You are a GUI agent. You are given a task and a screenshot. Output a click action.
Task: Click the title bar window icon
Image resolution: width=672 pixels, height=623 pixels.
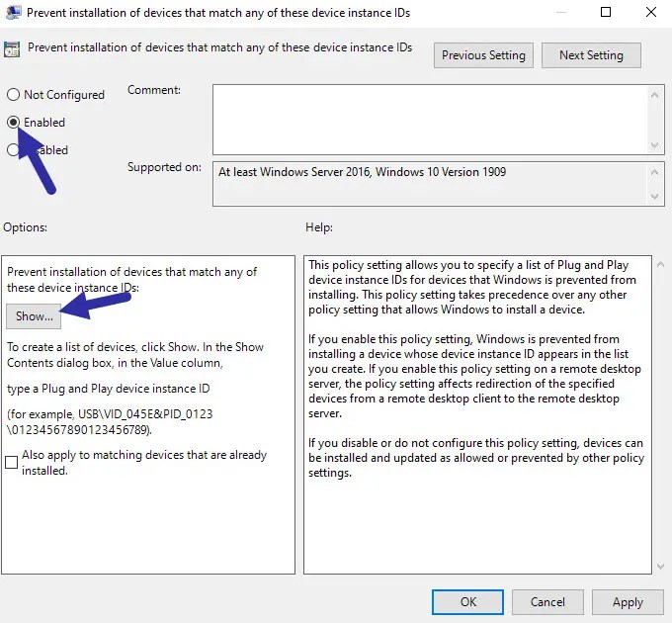[x=13, y=13]
